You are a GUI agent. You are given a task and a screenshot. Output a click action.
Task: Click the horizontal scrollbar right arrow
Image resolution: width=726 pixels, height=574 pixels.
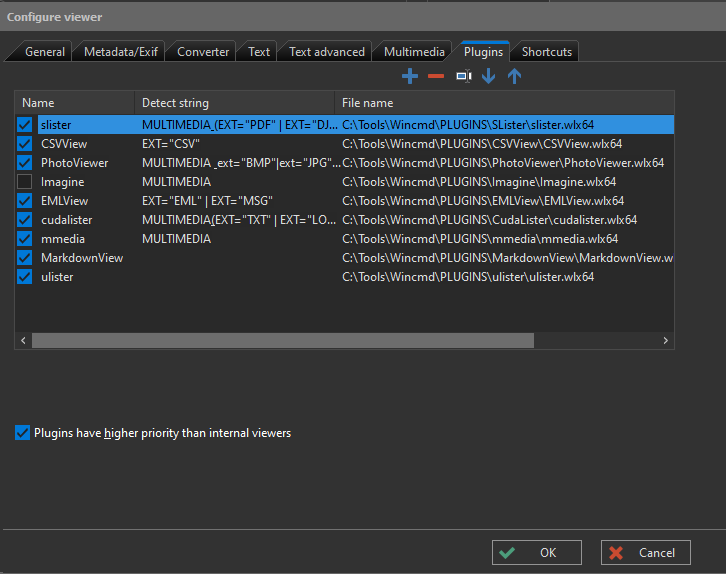(665, 340)
